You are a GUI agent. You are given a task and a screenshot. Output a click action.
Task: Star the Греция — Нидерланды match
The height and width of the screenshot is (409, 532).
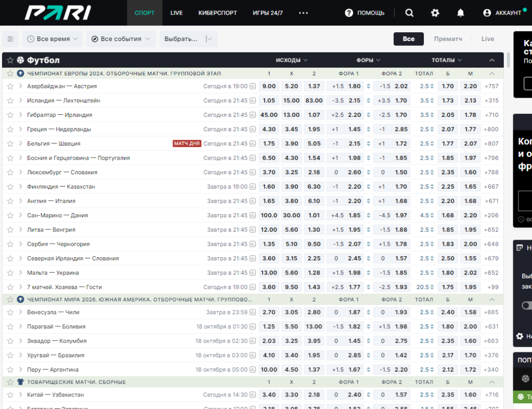pyautogui.click(x=10, y=129)
